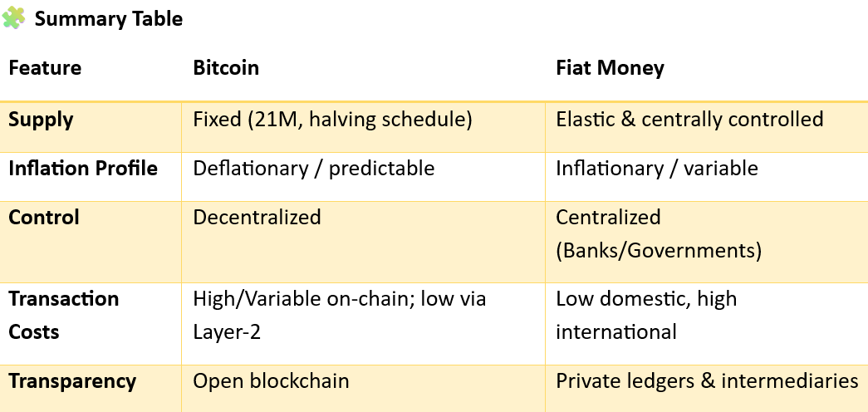868x412 pixels.
Task: Click the Elastic & centrally controlled cell
Action: (689, 120)
